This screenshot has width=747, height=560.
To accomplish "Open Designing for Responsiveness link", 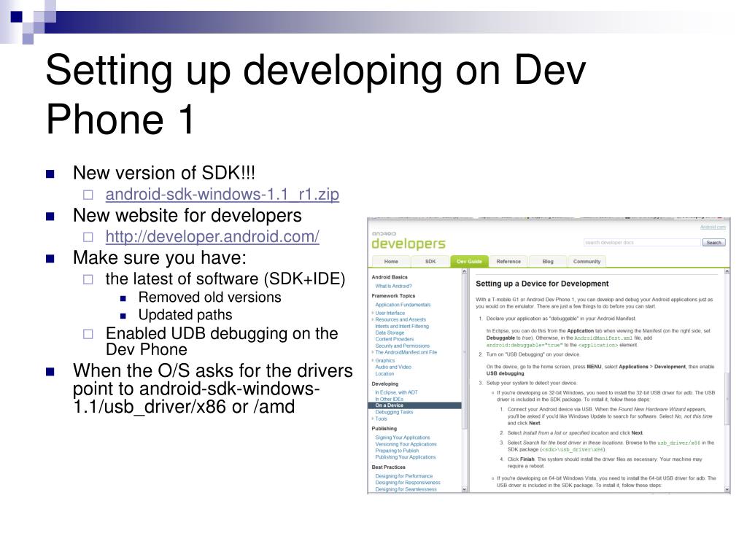I will [408, 483].
